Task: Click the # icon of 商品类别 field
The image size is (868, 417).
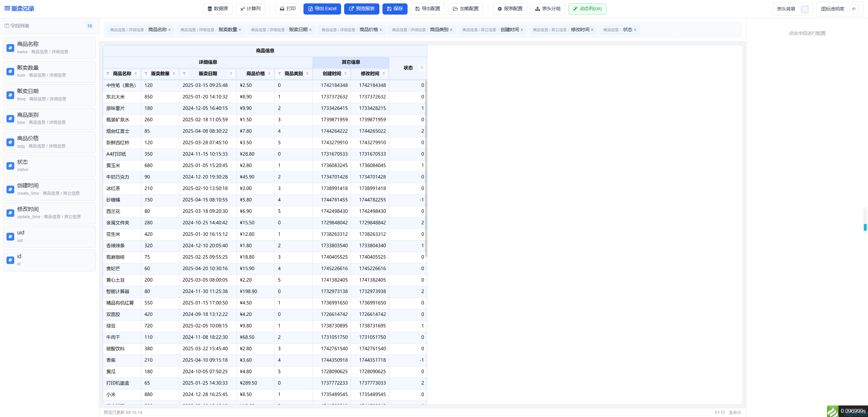Action: click(10, 119)
